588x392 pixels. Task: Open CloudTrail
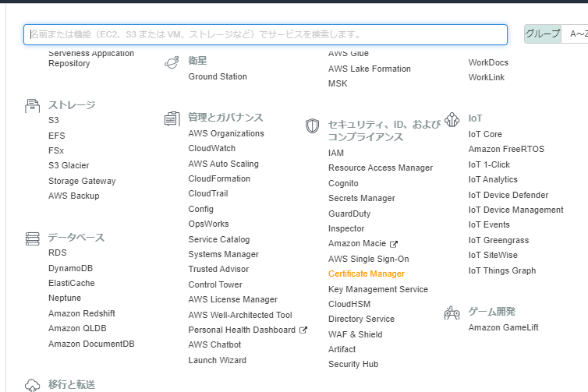click(x=208, y=194)
